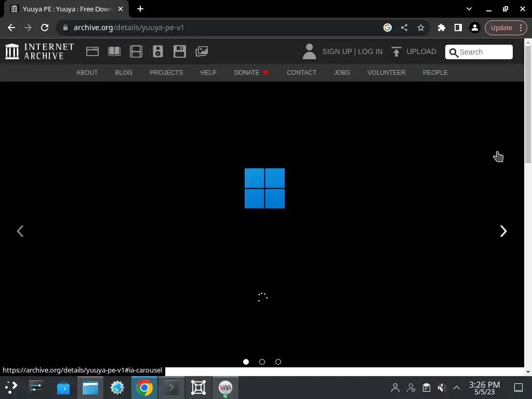Open a new browser tab
The image size is (532, 399).
(x=140, y=9)
